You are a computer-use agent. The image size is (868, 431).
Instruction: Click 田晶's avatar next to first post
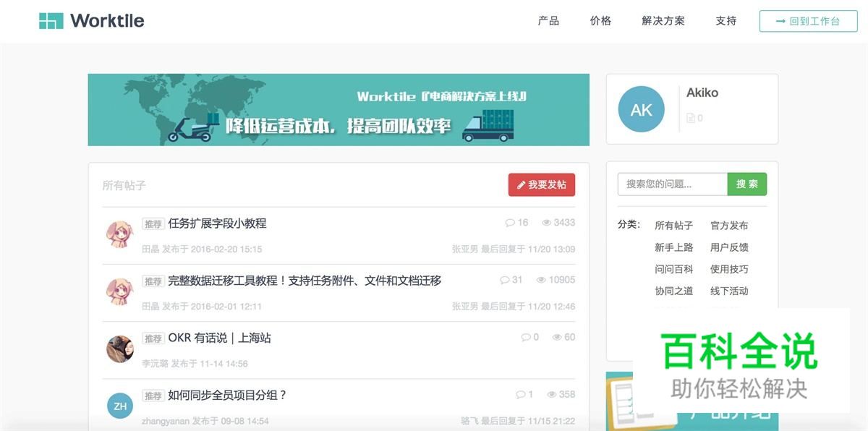pyautogui.click(x=119, y=234)
